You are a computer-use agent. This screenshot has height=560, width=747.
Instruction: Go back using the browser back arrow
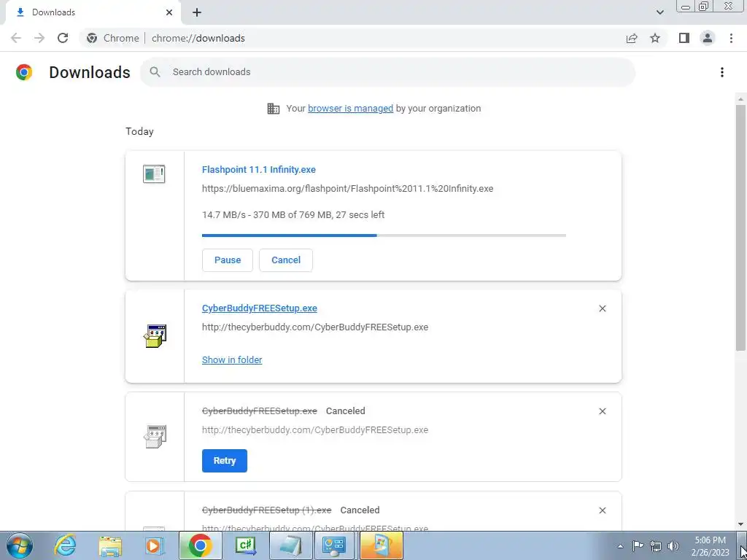pyautogui.click(x=16, y=38)
